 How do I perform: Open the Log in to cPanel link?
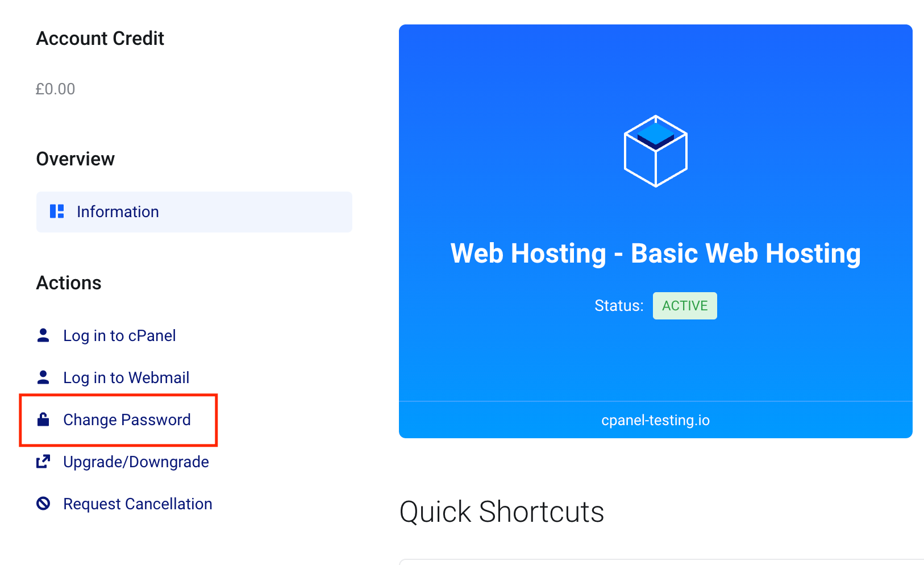pyautogui.click(x=119, y=336)
